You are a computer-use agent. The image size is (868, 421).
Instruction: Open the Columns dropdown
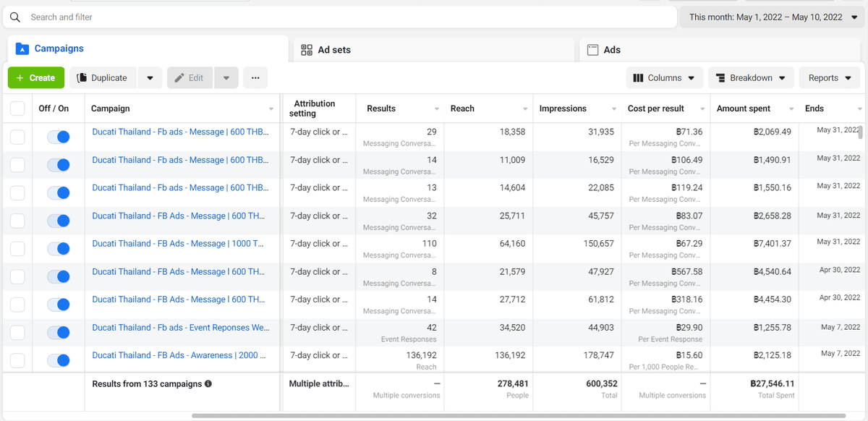pyautogui.click(x=664, y=78)
